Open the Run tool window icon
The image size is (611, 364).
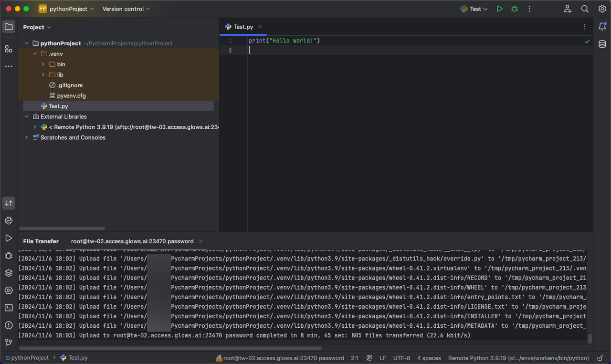click(9, 238)
